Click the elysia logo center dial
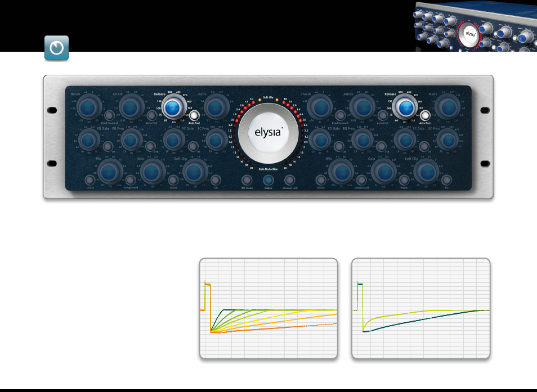The height and width of the screenshot is (392, 537). (268, 133)
